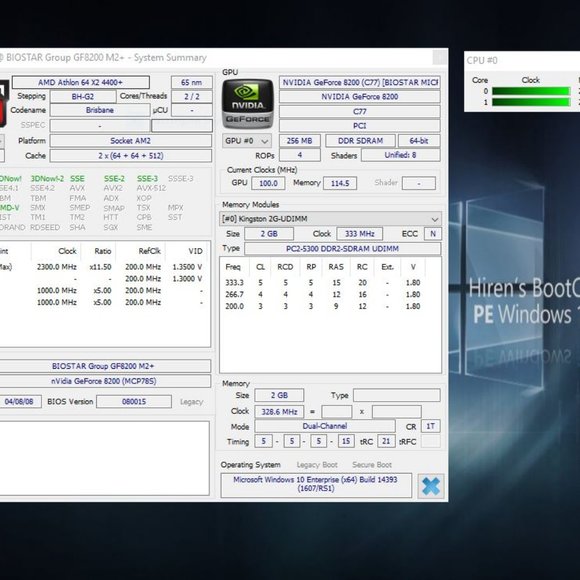Click the 2 x (64 + 64 + 512) cache field
The height and width of the screenshot is (580, 580).
[x=131, y=156]
